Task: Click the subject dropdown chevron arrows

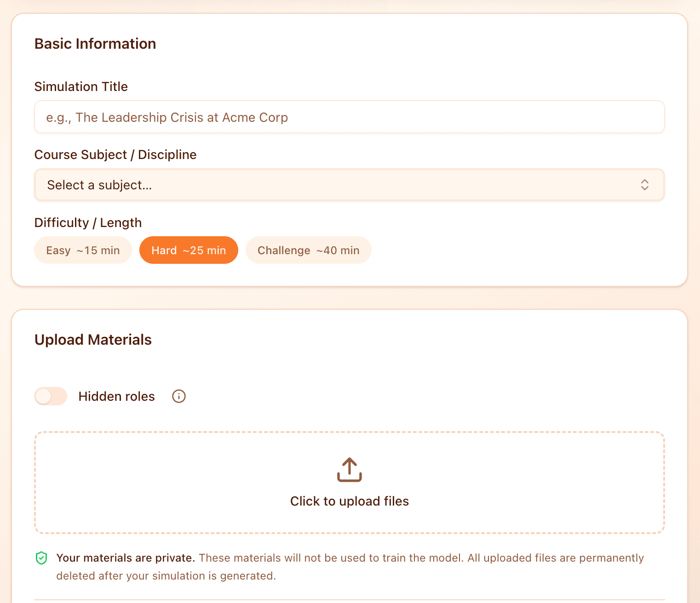Action: click(645, 185)
